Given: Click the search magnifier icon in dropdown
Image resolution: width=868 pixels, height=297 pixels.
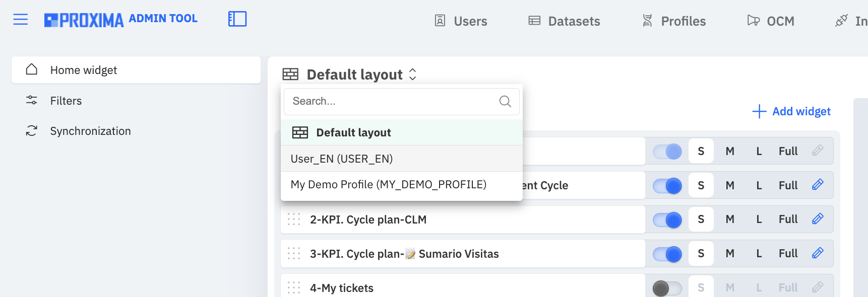Looking at the screenshot, I should [x=505, y=101].
